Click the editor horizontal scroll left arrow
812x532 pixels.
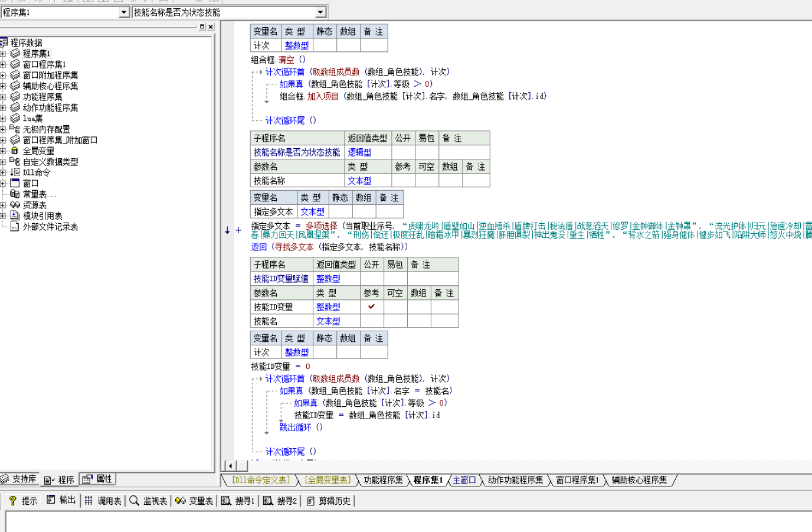230,466
